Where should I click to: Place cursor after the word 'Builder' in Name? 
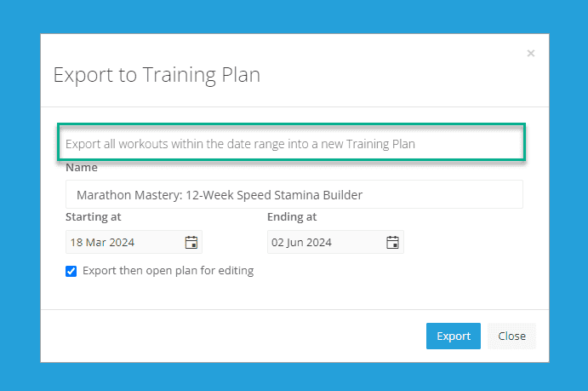click(x=364, y=195)
